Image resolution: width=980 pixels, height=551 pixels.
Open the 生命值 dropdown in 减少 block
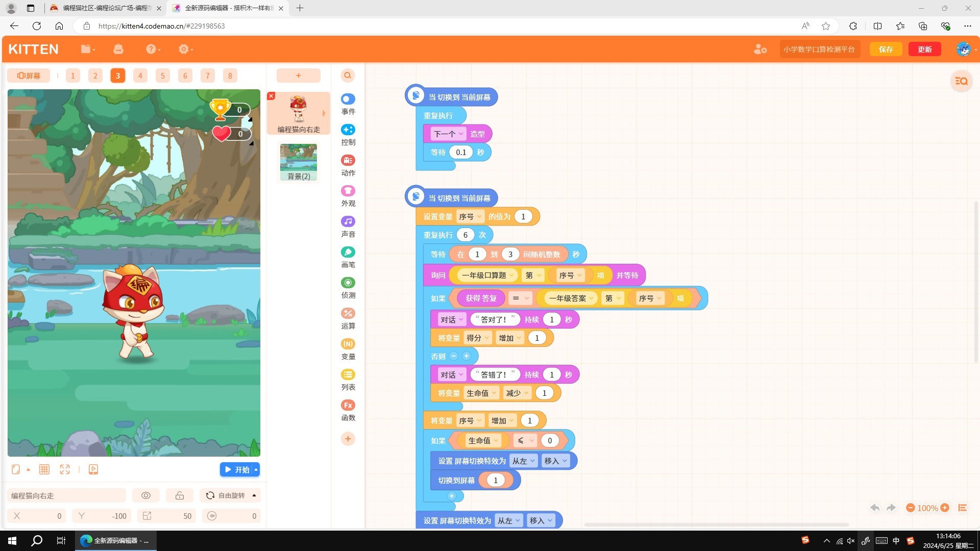[x=481, y=393]
